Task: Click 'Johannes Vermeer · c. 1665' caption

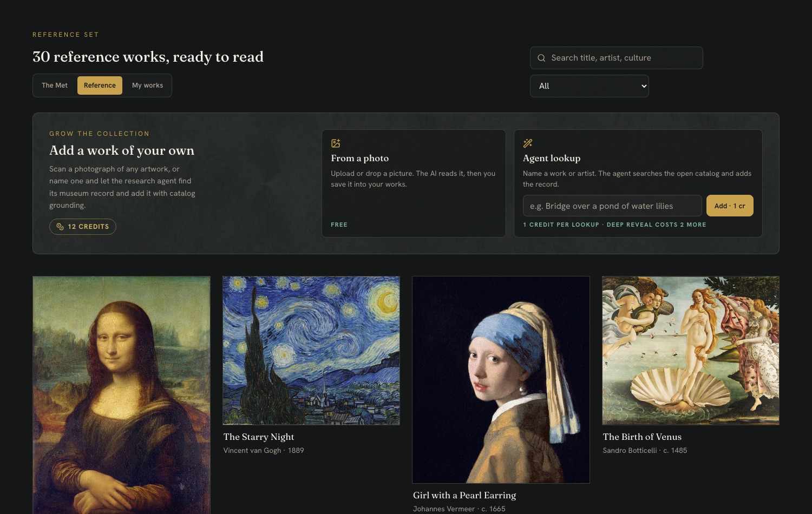Action: coord(459,509)
